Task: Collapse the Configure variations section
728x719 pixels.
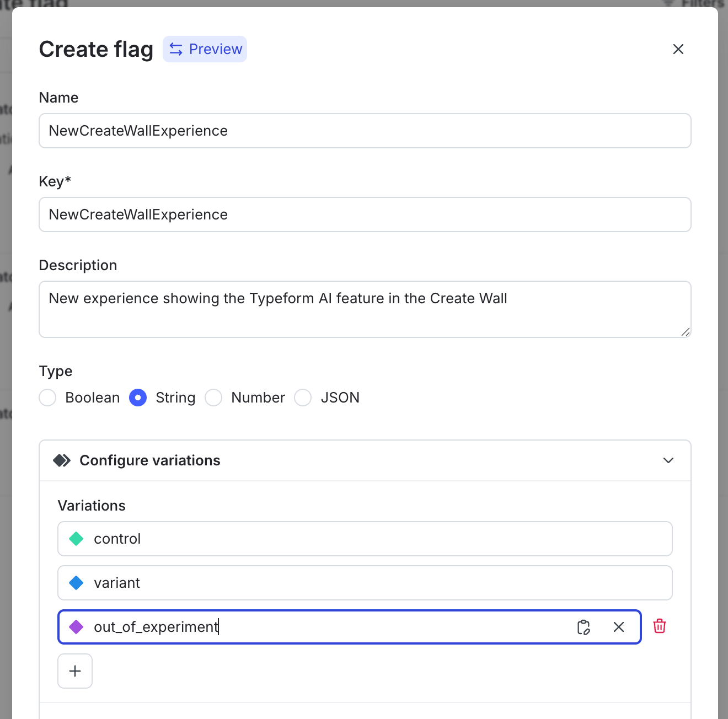Action: pos(668,460)
